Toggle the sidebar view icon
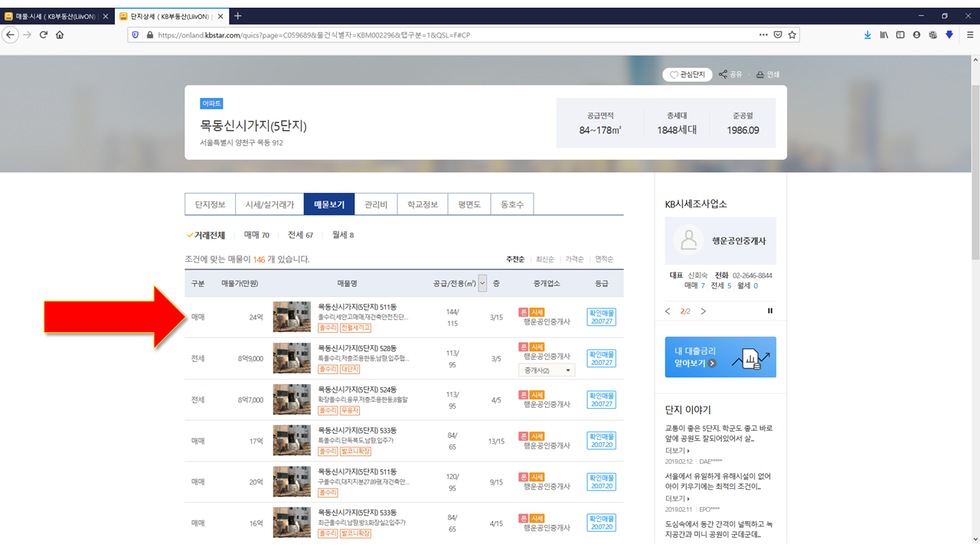 click(x=900, y=34)
